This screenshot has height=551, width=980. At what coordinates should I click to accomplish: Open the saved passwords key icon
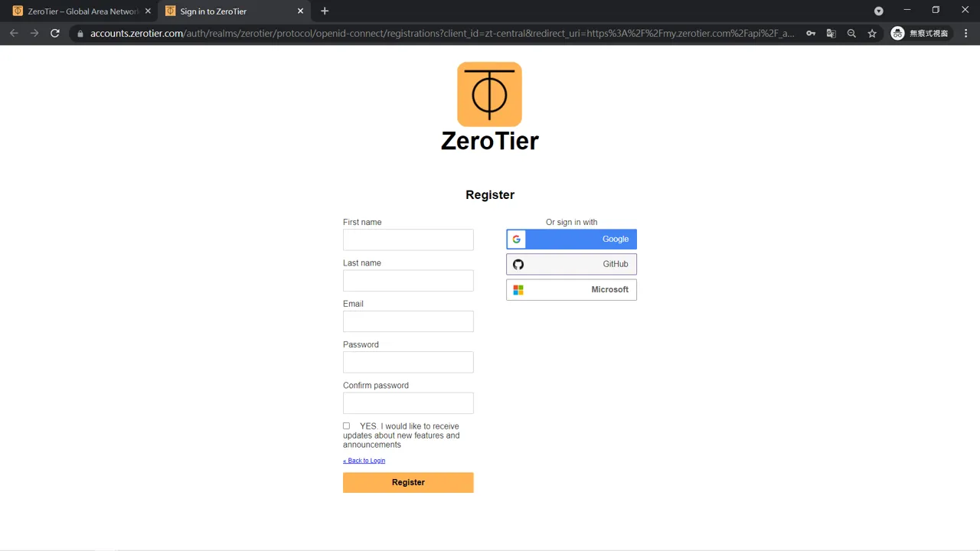(x=811, y=34)
